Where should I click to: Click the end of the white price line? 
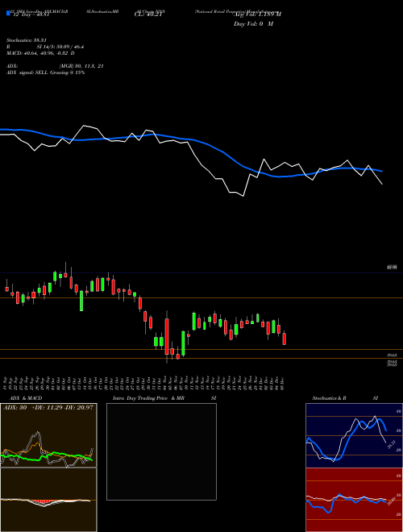(x=382, y=185)
